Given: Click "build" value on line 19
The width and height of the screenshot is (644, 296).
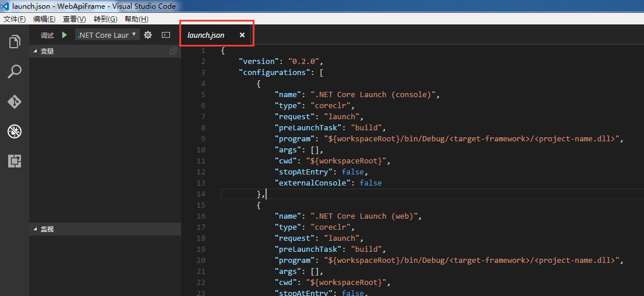Looking at the screenshot, I should point(366,249).
